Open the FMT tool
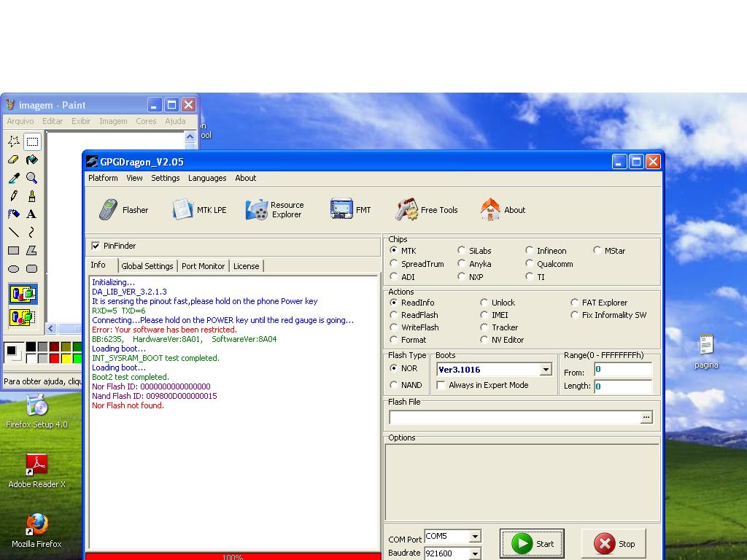Screen dimensions: 747x560 (350, 210)
